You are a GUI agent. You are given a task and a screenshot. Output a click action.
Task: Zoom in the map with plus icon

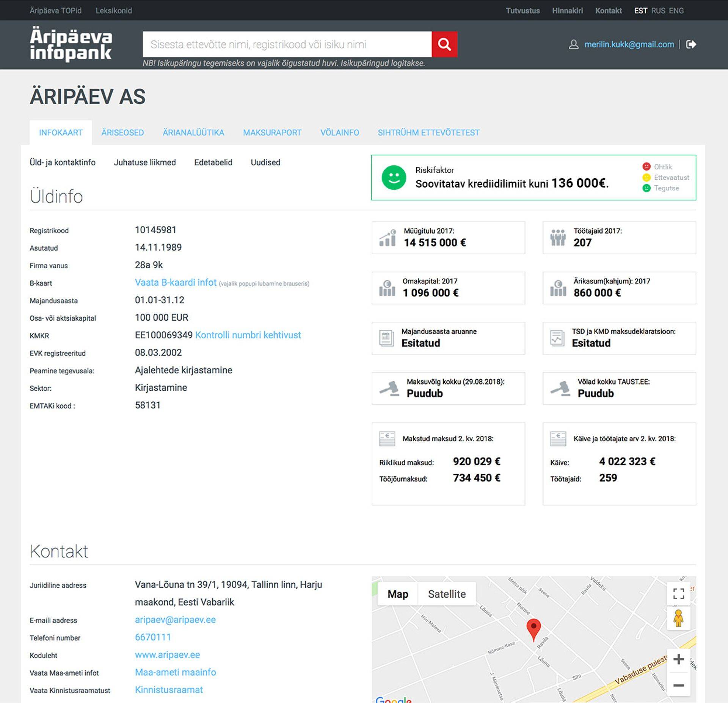click(678, 659)
